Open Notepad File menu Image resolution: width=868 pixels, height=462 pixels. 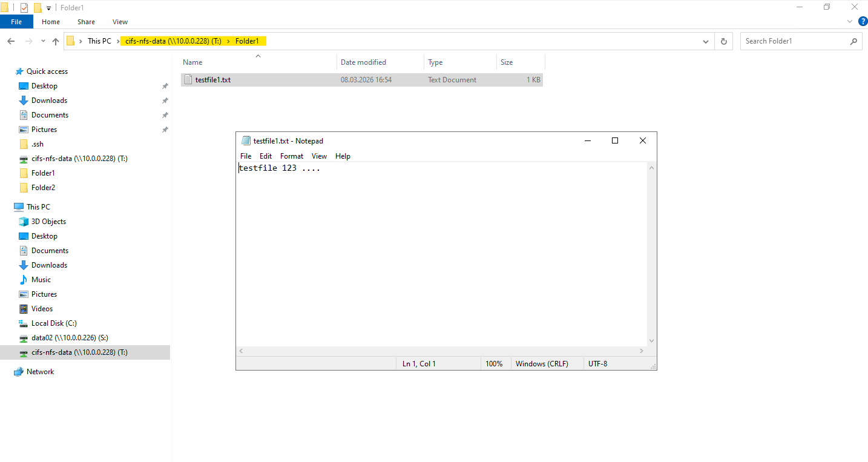click(x=246, y=156)
